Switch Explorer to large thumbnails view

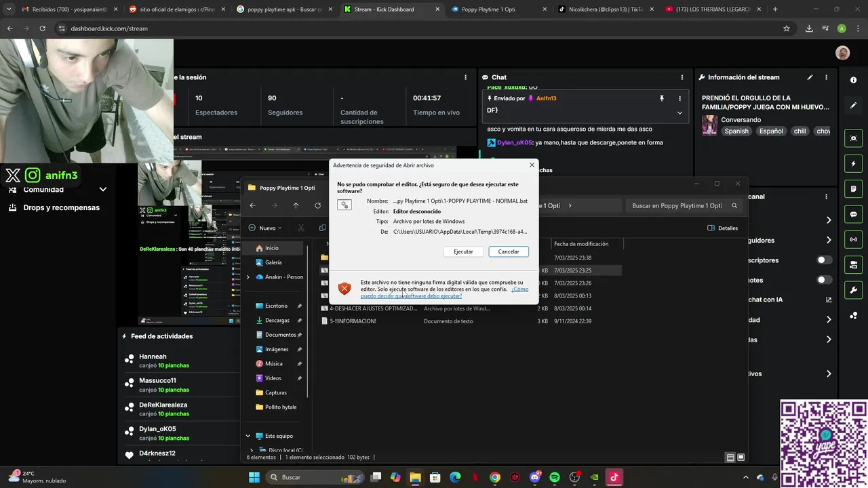(741, 457)
